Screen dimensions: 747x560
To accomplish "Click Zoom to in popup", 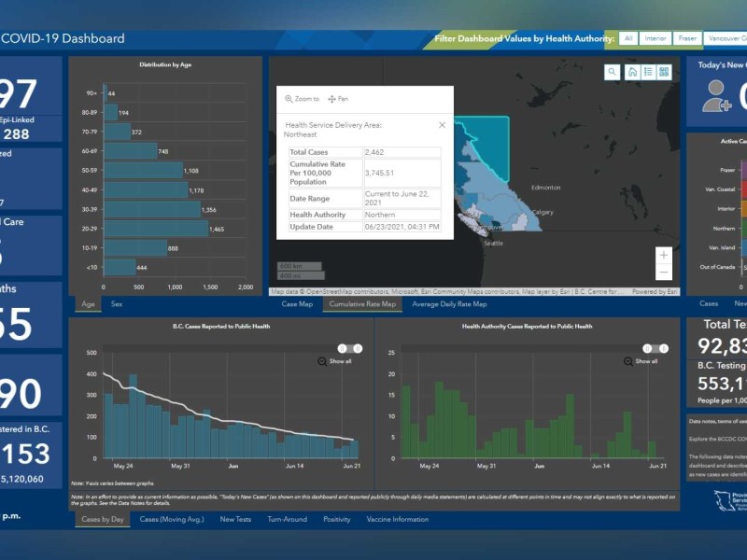I will (303, 99).
